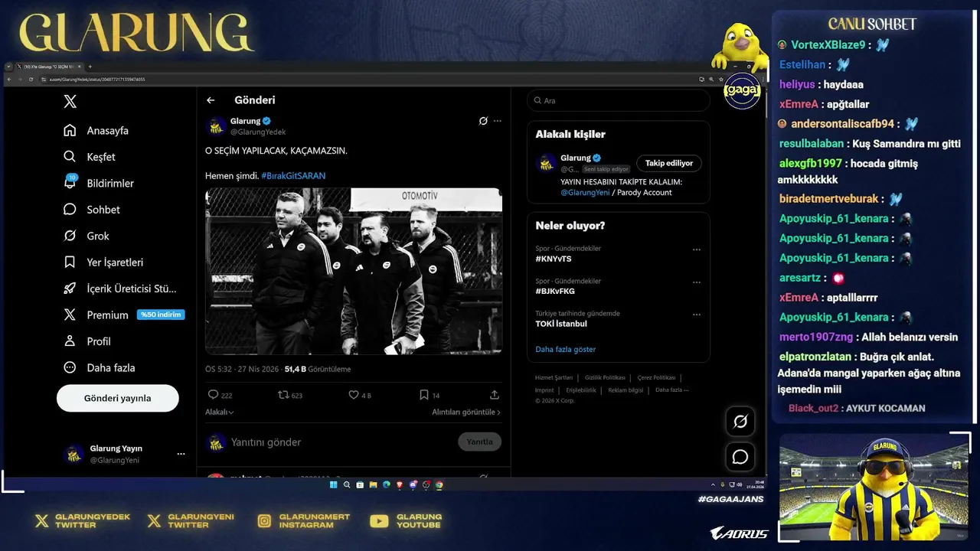Go to Anasayfa home icon
The width and height of the screenshot is (980, 551).
(70, 130)
